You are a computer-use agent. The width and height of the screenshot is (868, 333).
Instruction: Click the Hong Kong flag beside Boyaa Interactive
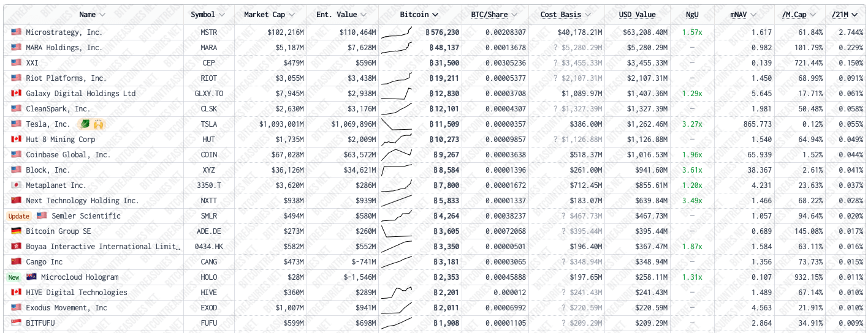[x=16, y=247]
